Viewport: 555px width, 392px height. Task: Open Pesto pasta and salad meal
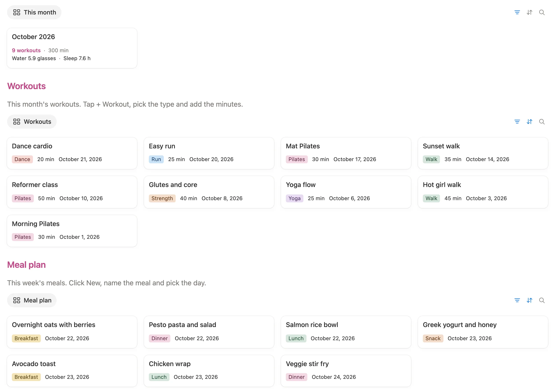(x=209, y=332)
